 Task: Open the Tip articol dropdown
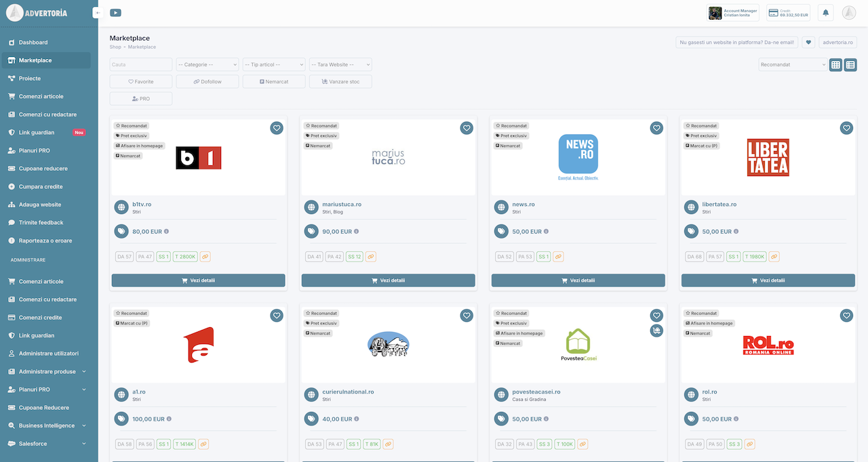[x=274, y=64]
